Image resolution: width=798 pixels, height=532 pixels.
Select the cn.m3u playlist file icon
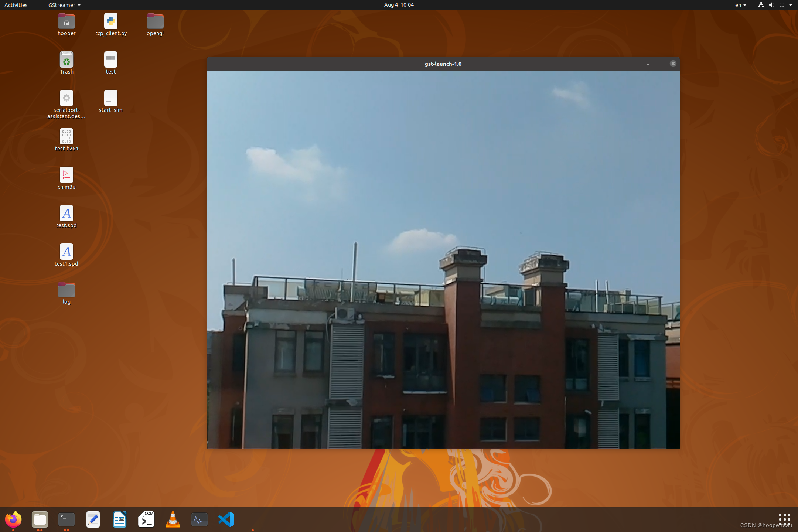[x=66, y=175]
